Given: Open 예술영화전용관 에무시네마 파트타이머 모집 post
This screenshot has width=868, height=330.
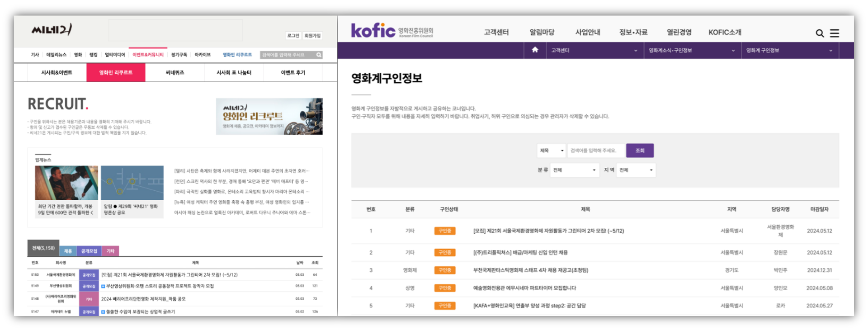Looking at the screenshot, I should click(524, 288).
